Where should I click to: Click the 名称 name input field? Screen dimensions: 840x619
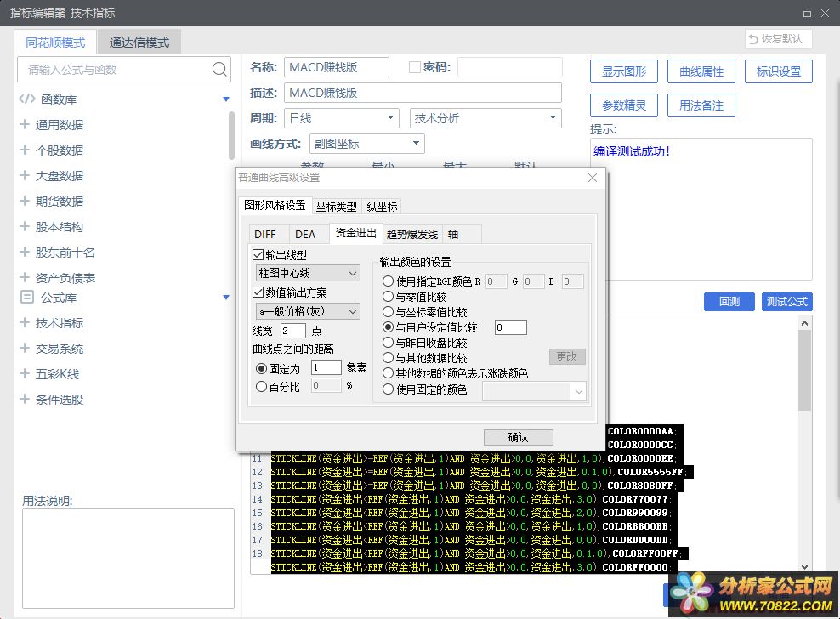pos(337,67)
